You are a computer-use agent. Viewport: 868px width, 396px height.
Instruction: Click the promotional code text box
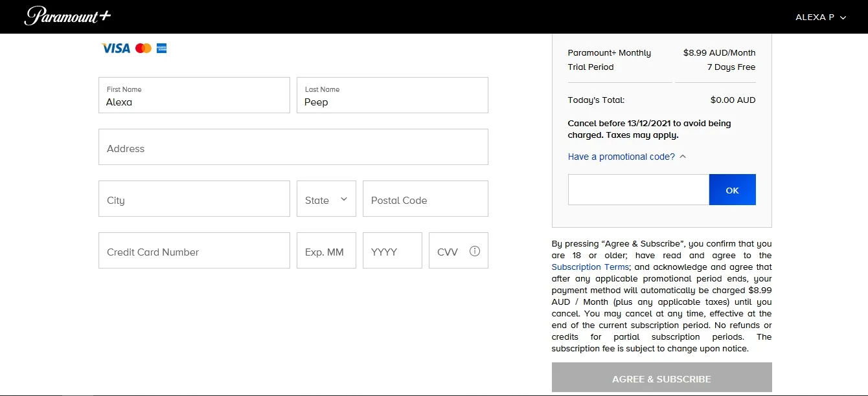[638, 190]
